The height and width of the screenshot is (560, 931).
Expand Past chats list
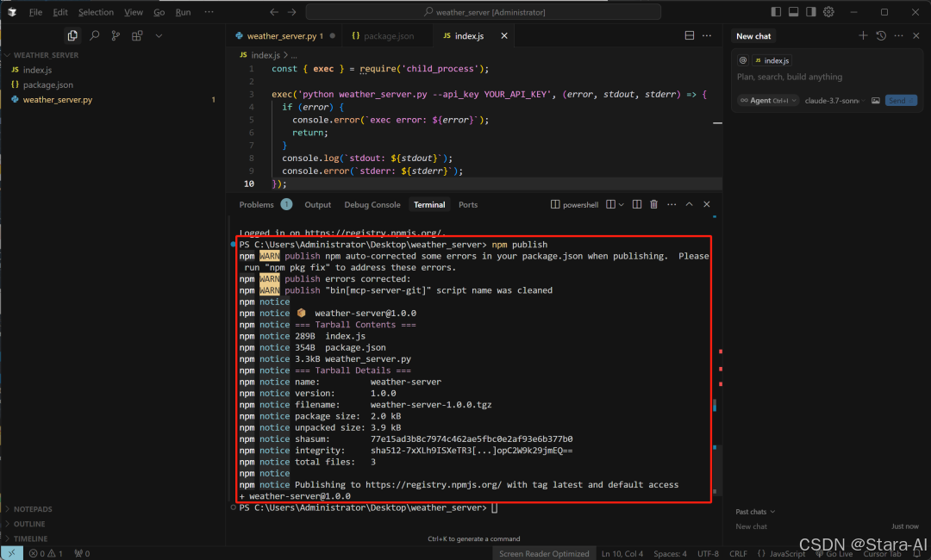click(x=755, y=512)
